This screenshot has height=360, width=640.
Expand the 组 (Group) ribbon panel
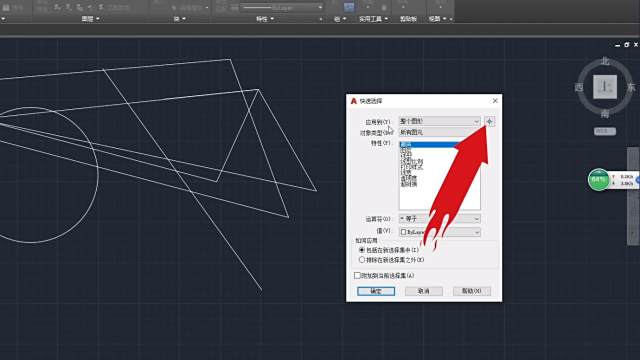(x=340, y=19)
